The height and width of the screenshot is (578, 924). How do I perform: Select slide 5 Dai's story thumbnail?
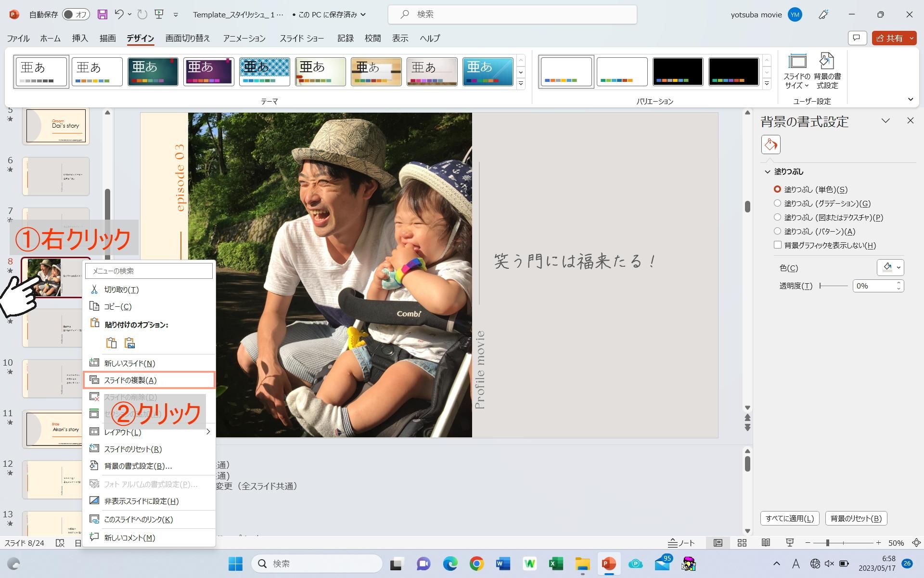click(56, 126)
